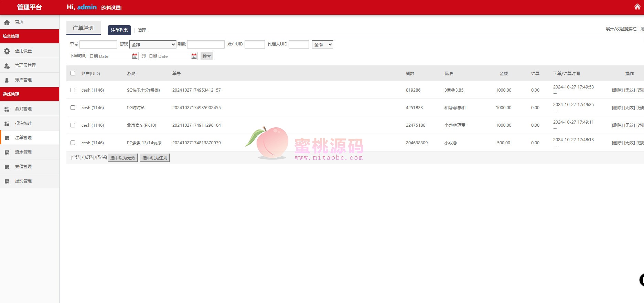Expand the 游戏 filter dropdown

coord(153,44)
